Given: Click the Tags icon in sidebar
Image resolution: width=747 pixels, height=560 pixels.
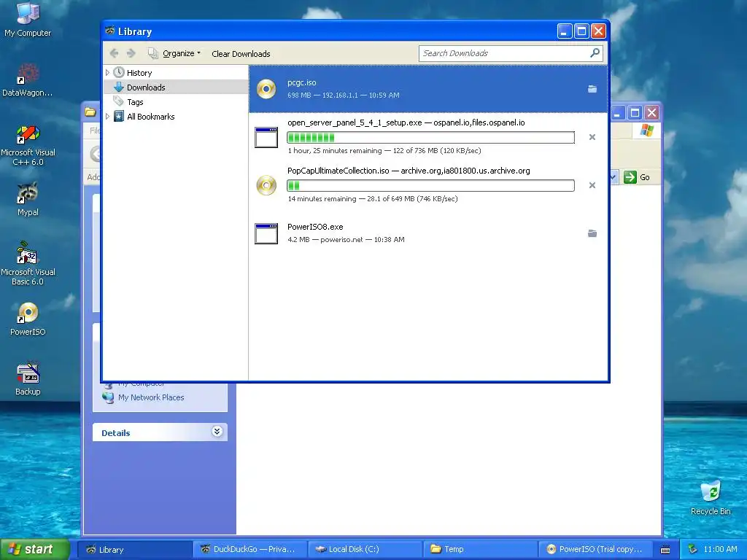Looking at the screenshot, I should coord(119,101).
